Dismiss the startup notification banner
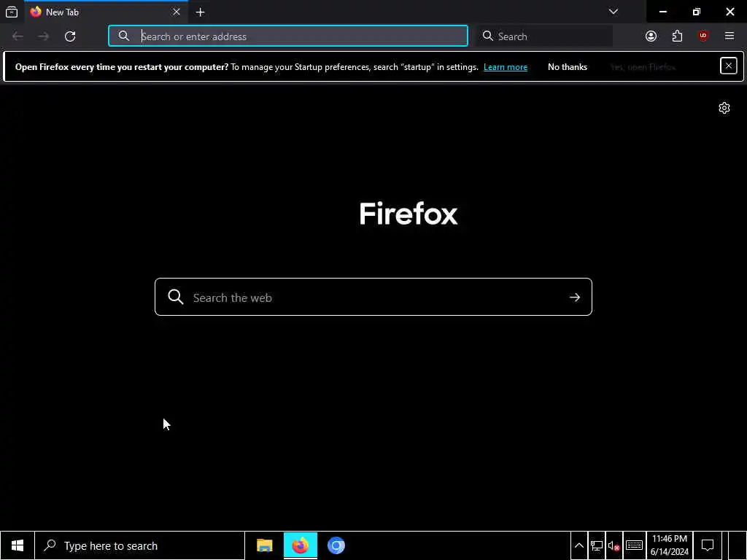Viewport: 747px width, 560px height. point(729,66)
